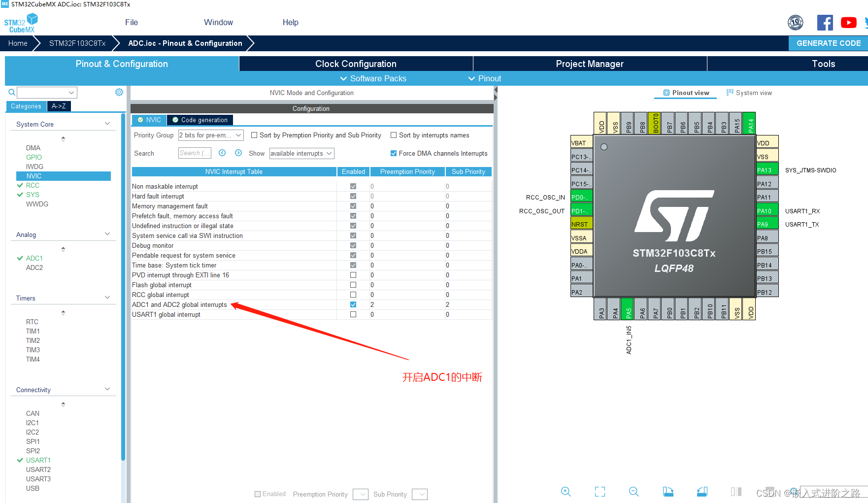Expand the Software Packs menu
The height and width of the screenshot is (503, 868).
[373, 78]
